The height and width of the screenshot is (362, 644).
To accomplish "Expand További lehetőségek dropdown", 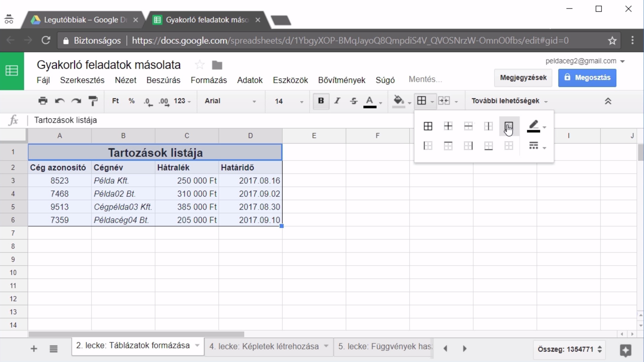I will click(x=510, y=101).
